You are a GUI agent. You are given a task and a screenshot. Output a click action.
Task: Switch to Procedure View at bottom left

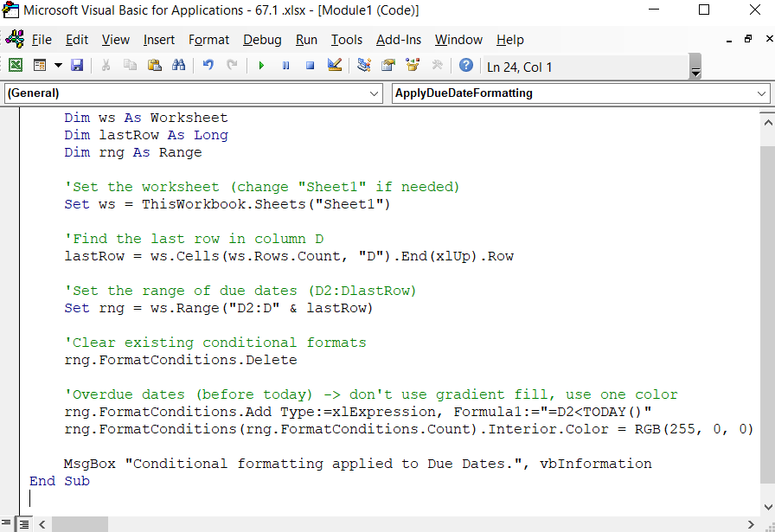(6, 523)
